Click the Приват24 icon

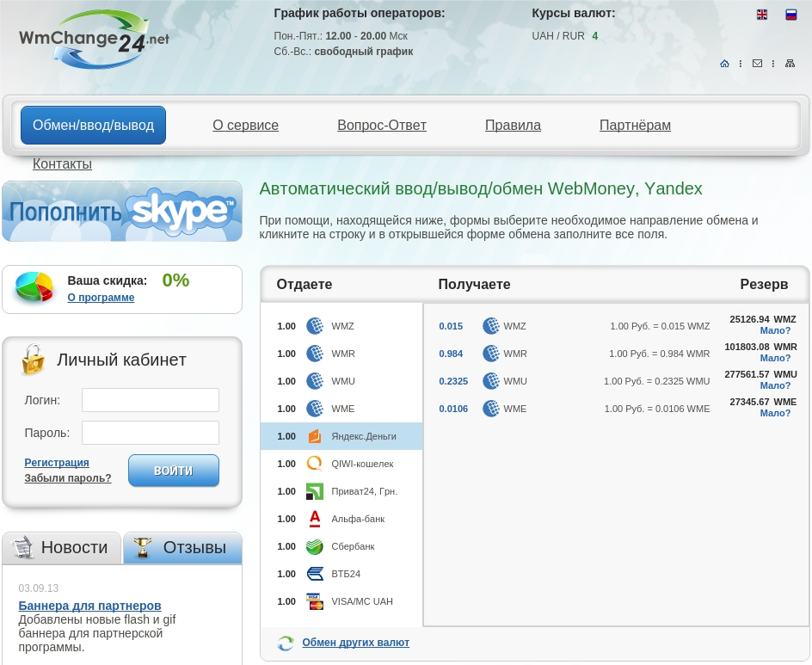tap(315, 491)
